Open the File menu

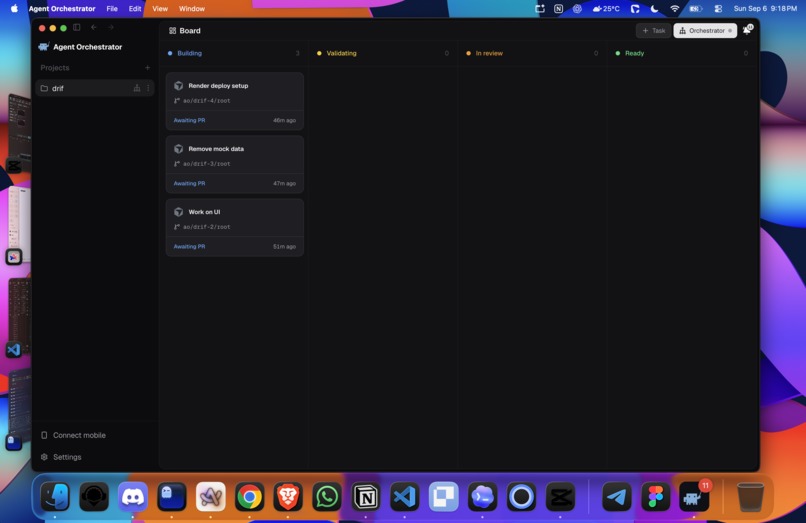tap(112, 8)
